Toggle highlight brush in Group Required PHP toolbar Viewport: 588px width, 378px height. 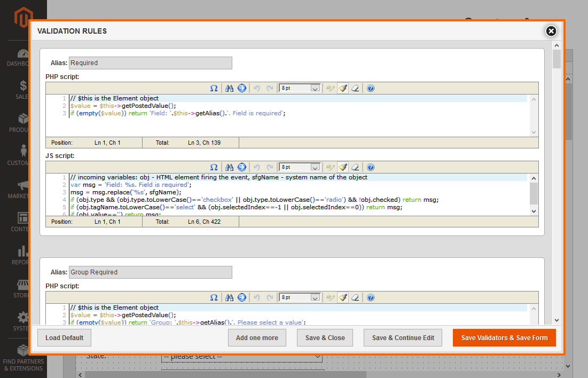coord(343,297)
